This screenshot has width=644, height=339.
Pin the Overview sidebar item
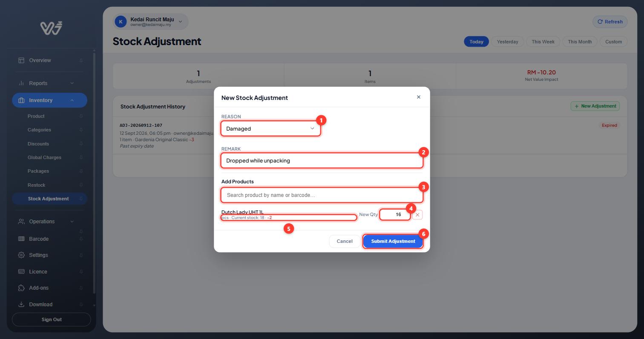click(x=81, y=60)
